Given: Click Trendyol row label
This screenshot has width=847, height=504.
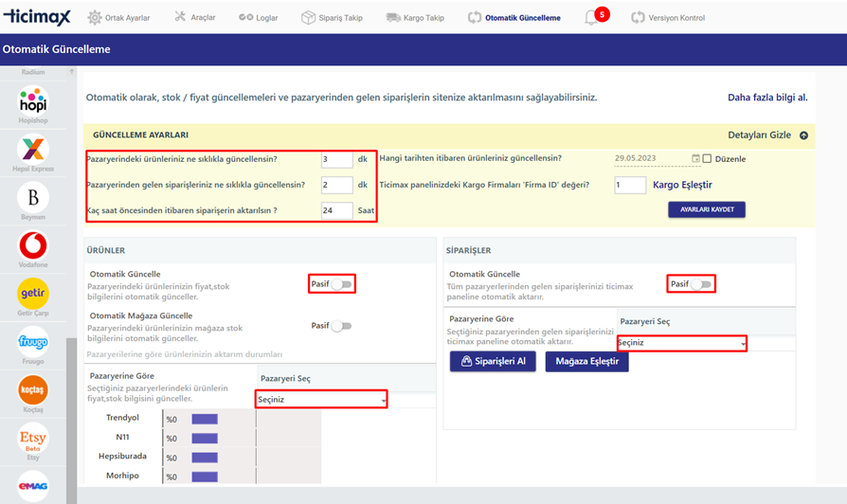Looking at the screenshot, I should click(x=122, y=418).
